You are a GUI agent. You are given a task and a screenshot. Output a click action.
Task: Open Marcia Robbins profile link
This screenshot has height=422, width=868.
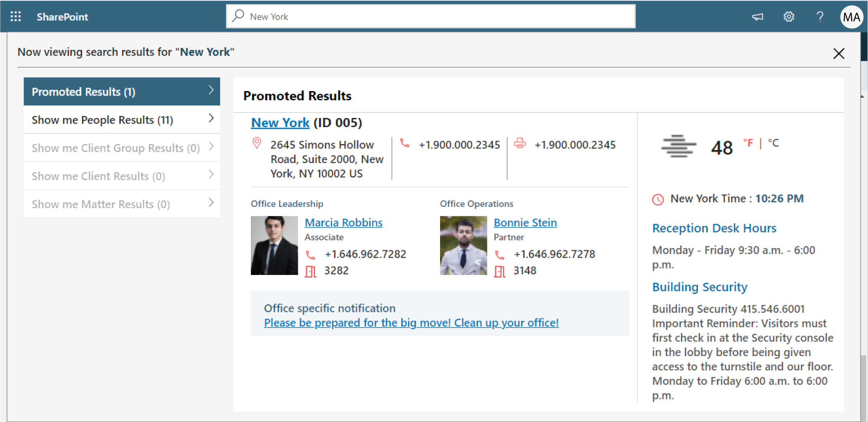[x=344, y=222]
